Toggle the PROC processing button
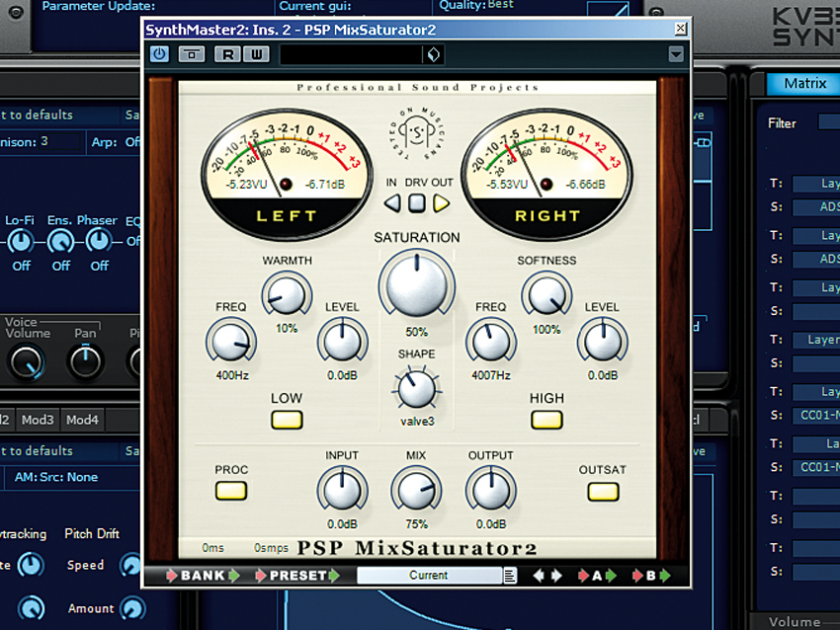 (231, 491)
